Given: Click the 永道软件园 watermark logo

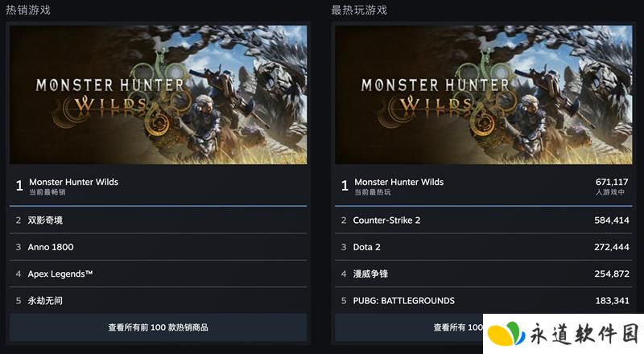Looking at the screenshot, I should click(563, 333).
